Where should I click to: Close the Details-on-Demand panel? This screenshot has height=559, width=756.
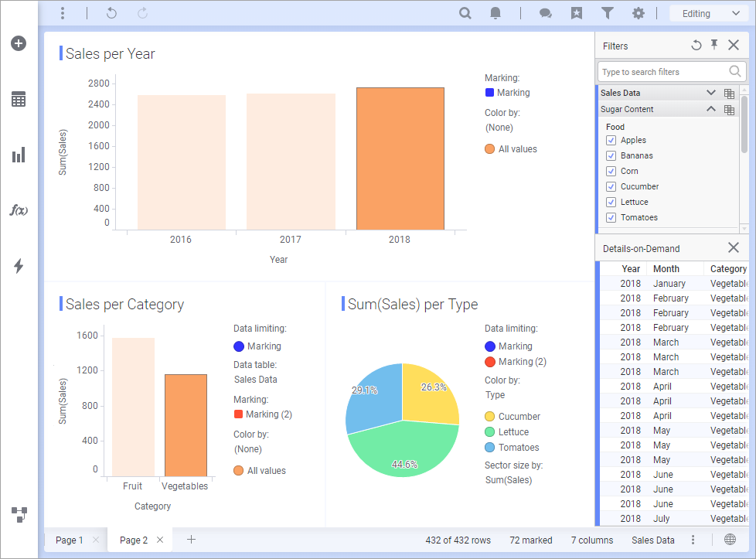(x=733, y=247)
